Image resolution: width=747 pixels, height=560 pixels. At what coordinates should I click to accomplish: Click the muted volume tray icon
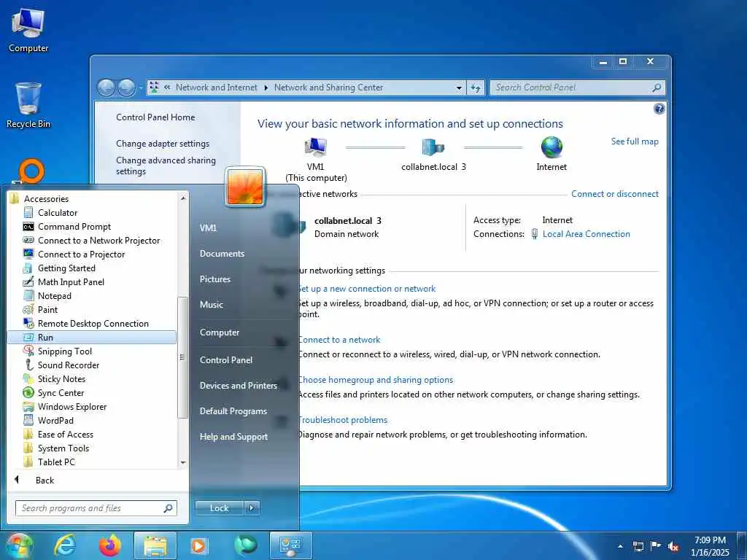point(673,547)
